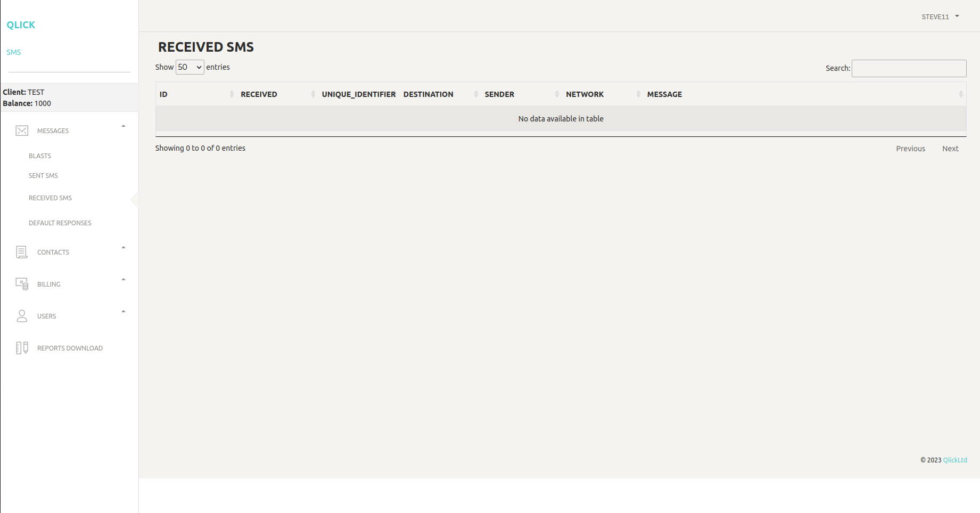The image size is (980, 513).
Task: Click the Reports Download icon
Action: pyautogui.click(x=22, y=348)
